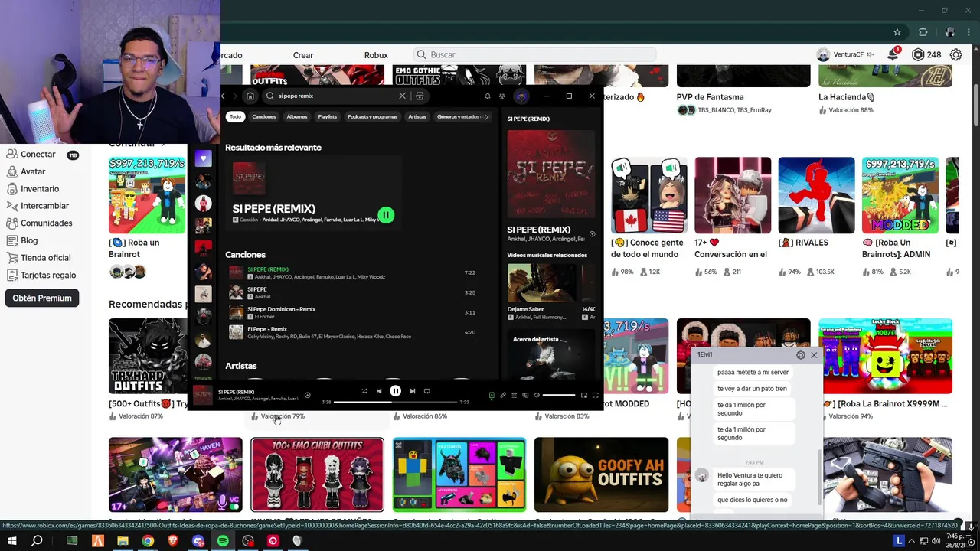
Task: Select the Artistas filter in Spotify
Action: click(417, 117)
